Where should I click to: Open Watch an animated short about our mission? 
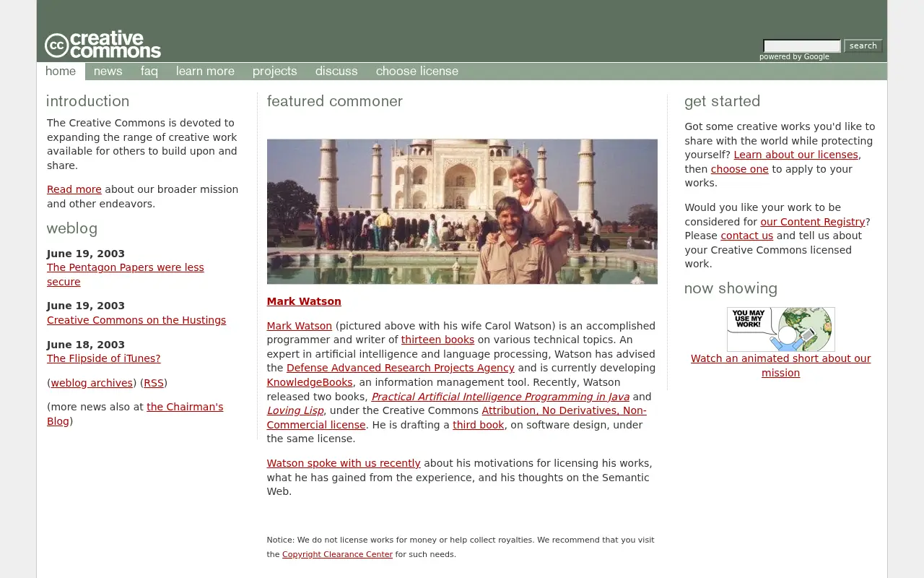click(x=781, y=366)
